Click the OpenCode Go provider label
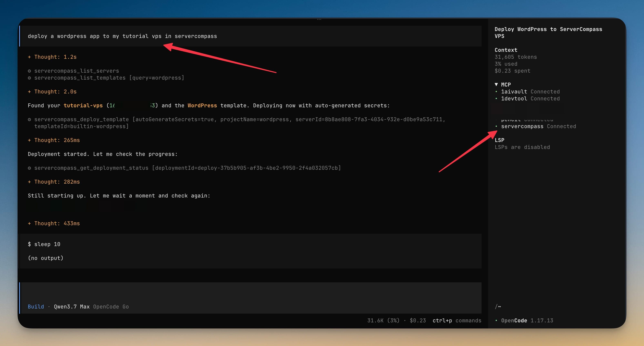 111,307
